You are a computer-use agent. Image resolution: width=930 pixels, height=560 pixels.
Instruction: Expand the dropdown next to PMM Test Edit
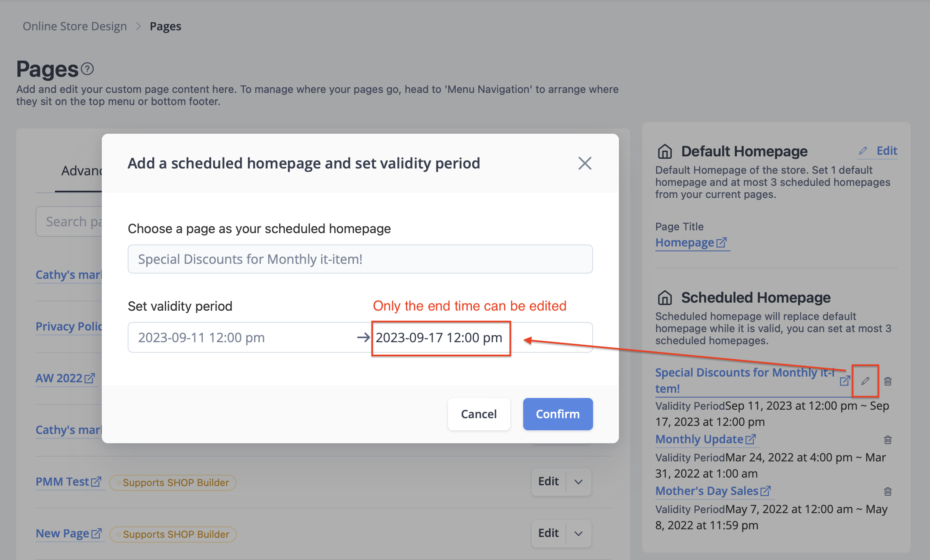click(579, 482)
